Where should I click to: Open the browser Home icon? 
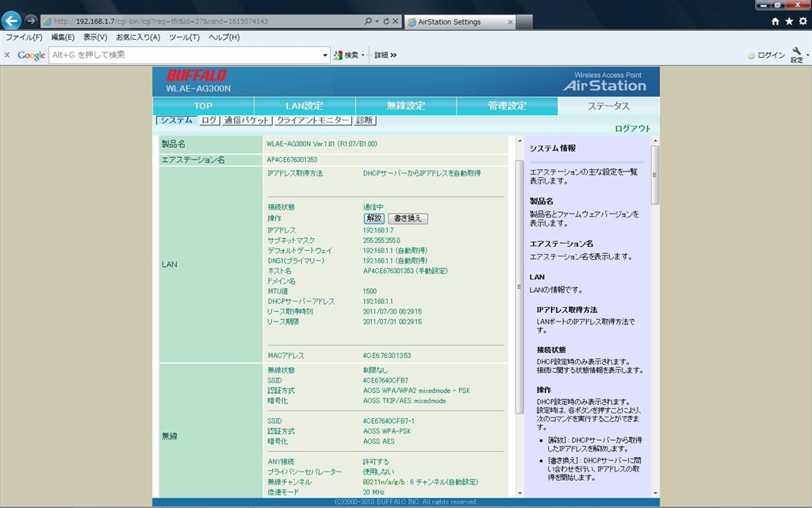coord(776,21)
